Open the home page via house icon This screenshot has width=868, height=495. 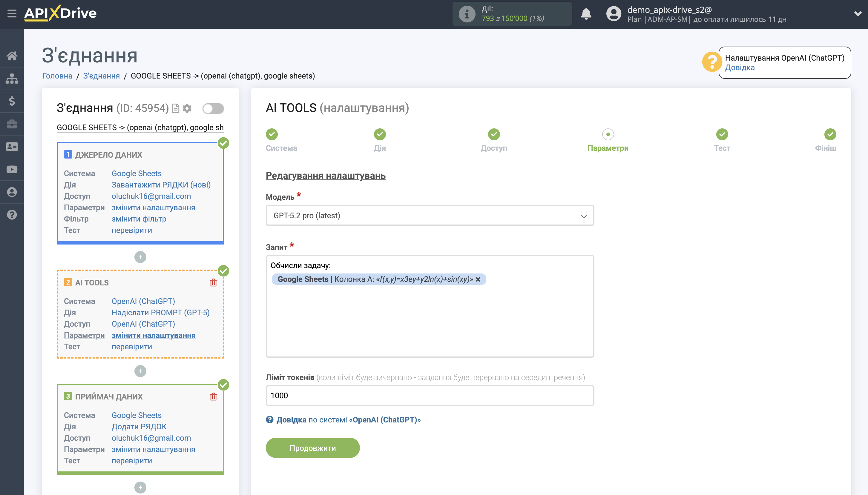tap(12, 56)
